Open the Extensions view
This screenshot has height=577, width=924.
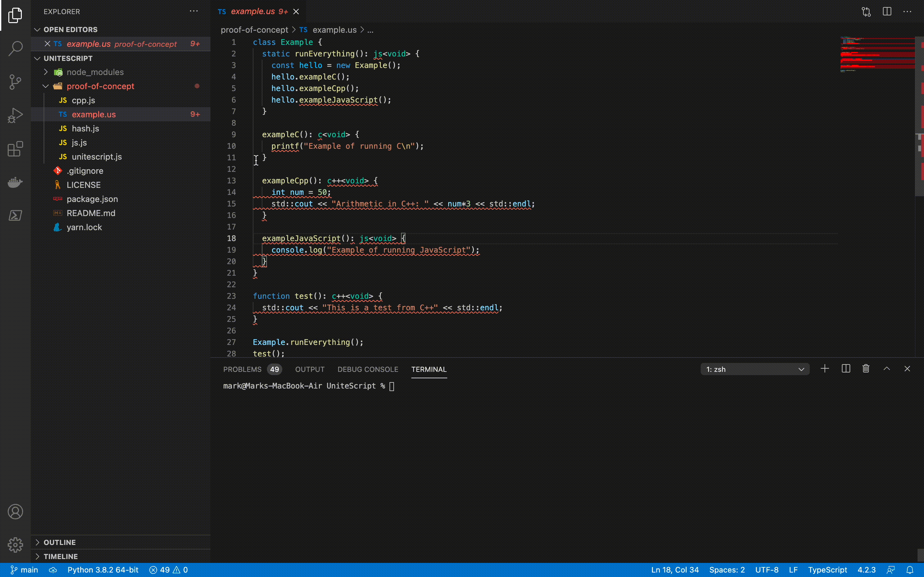point(15,149)
